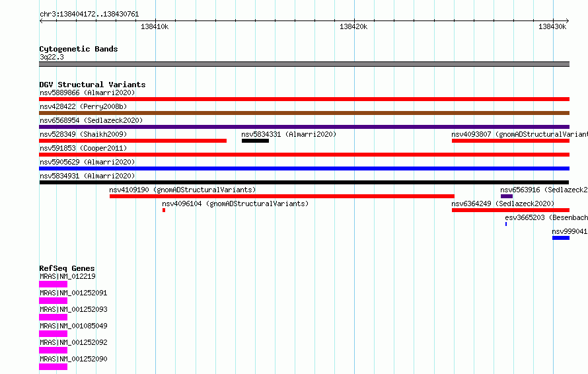Click the esv3665203 label text
588x374 pixels.
546,217
